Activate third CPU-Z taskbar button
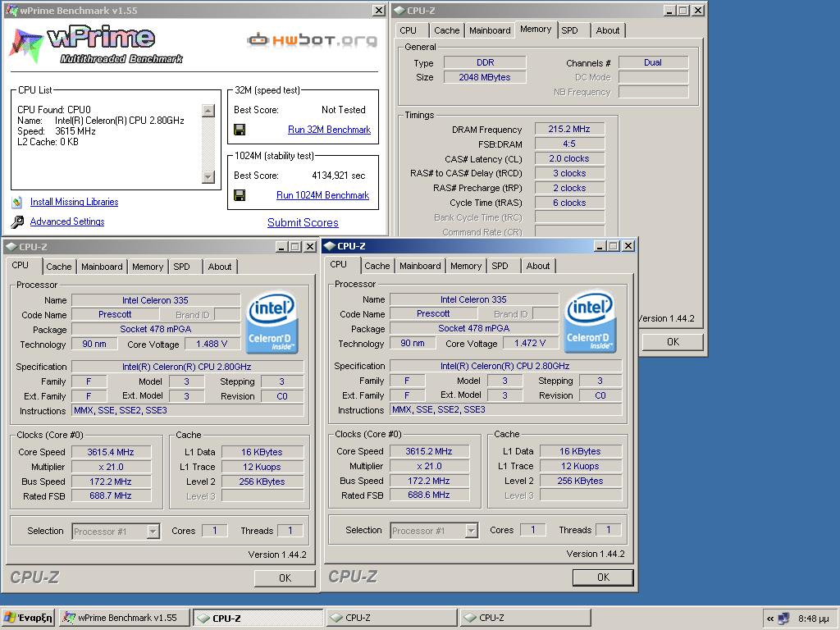Screen dimensions: 840x630 pos(525,618)
